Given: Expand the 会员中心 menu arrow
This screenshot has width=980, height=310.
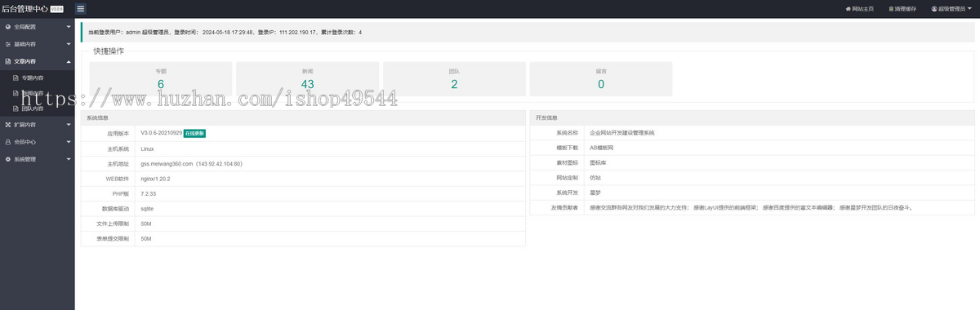Looking at the screenshot, I should point(69,142).
